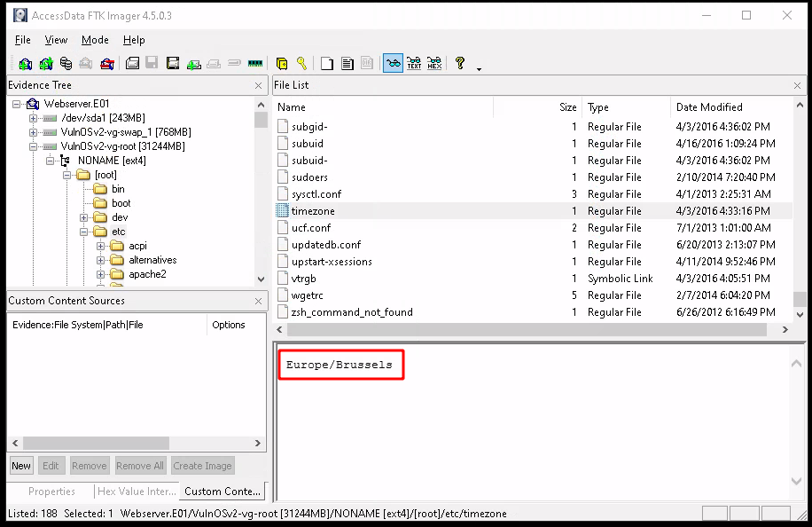Image resolution: width=812 pixels, height=527 pixels.
Task: Close the Evidence Tree panel
Action: [259, 85]
